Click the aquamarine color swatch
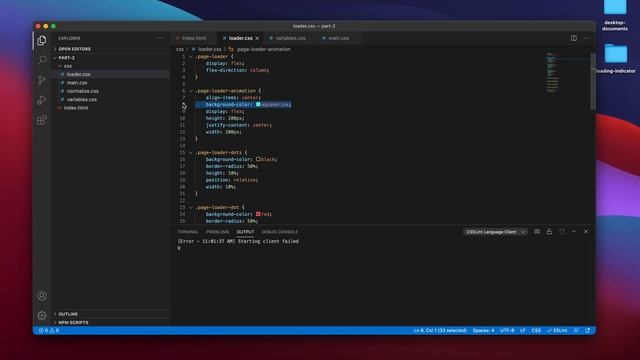Screen dimensions: 640x360 tap(258, 104)
